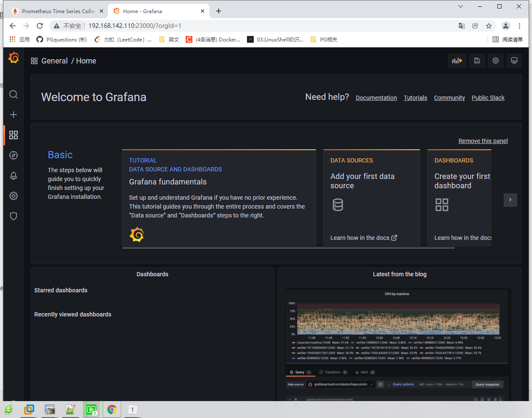This screenshot has width=532, height=418.
Task: Open the Dashboards four-squares sidebar icon
Action: point(14,135)
